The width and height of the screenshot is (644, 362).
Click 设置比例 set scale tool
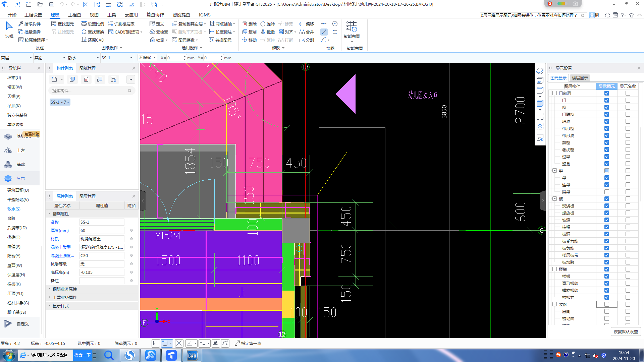click(x=93, y=24)
